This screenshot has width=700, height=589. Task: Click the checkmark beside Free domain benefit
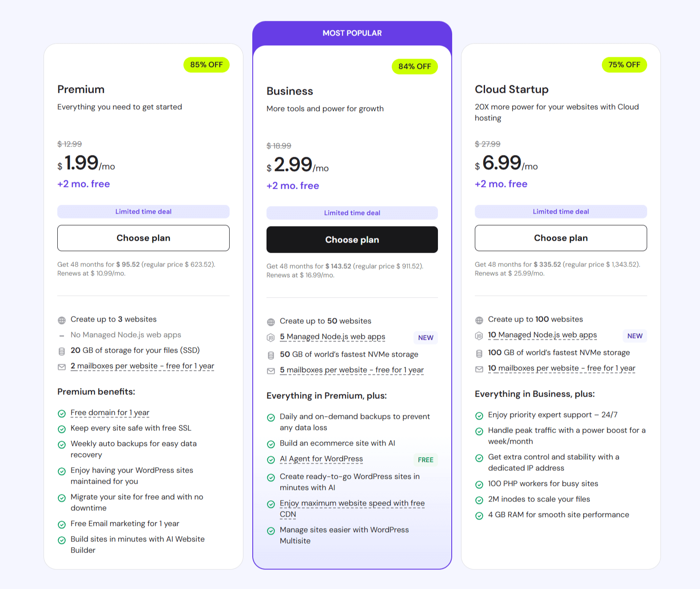click(x=62, y=413)
